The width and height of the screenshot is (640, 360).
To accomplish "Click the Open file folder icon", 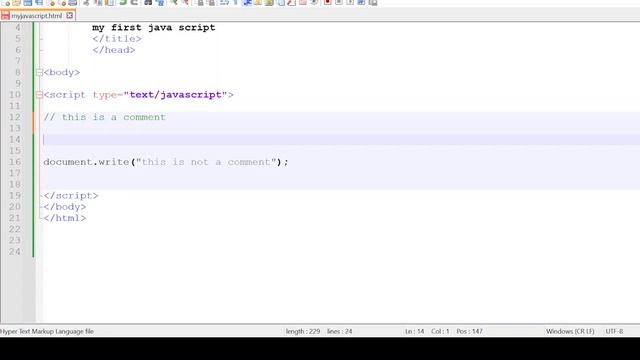I will [16, 2].
